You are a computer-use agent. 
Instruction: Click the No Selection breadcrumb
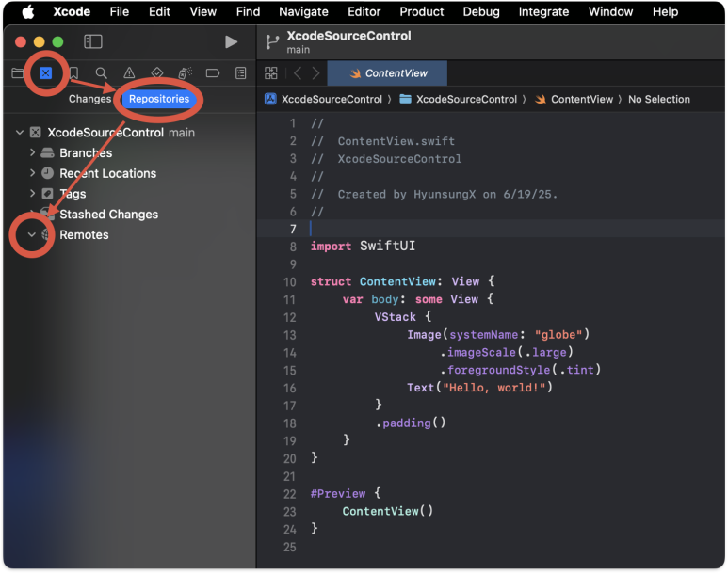pyautogui.click(x=659, y=99)
